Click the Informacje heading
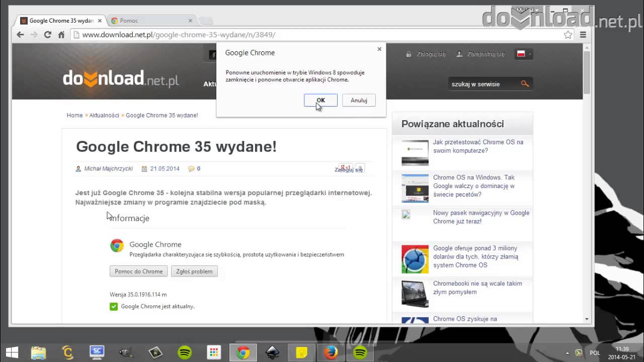The height and width of the screenshot is (362, 644). 129,218
